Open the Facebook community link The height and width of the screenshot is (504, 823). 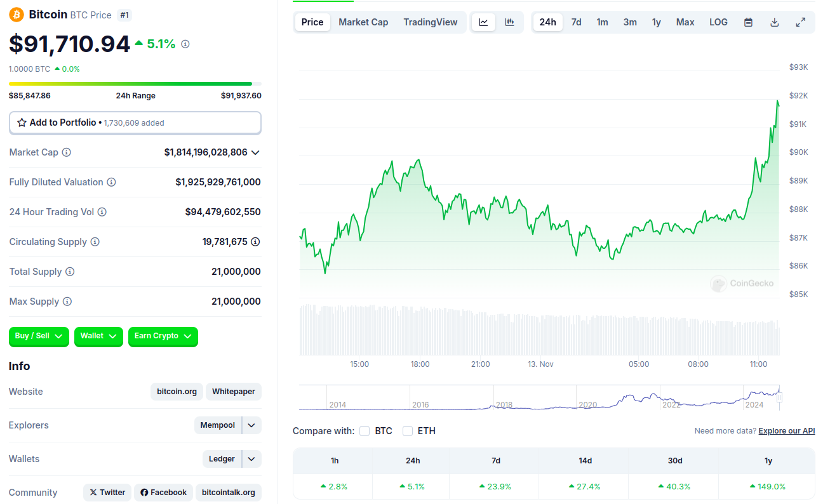(163, 493)
